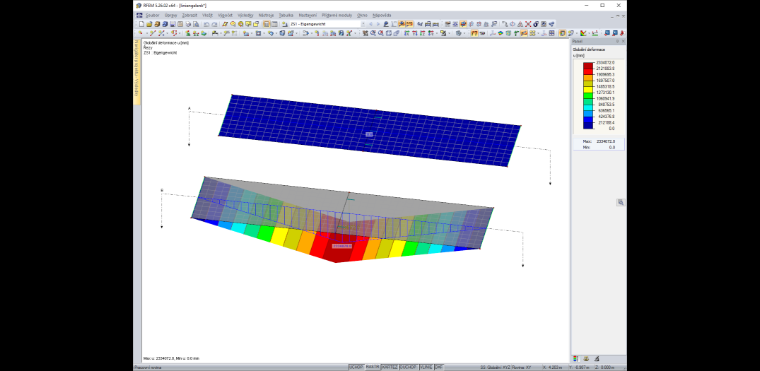Click the New model icon

142,24
